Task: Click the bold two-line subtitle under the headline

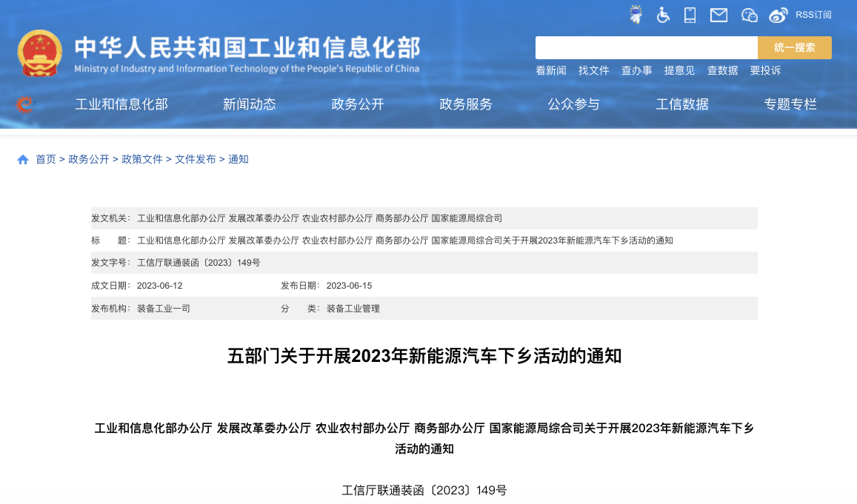Action: coord(424,438)
